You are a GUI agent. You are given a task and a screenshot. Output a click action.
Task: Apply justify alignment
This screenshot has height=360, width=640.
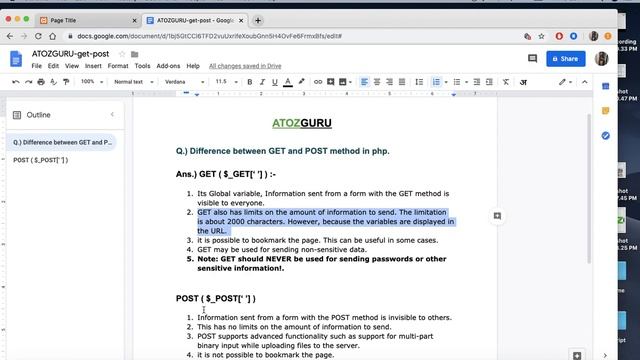(402, 82)
